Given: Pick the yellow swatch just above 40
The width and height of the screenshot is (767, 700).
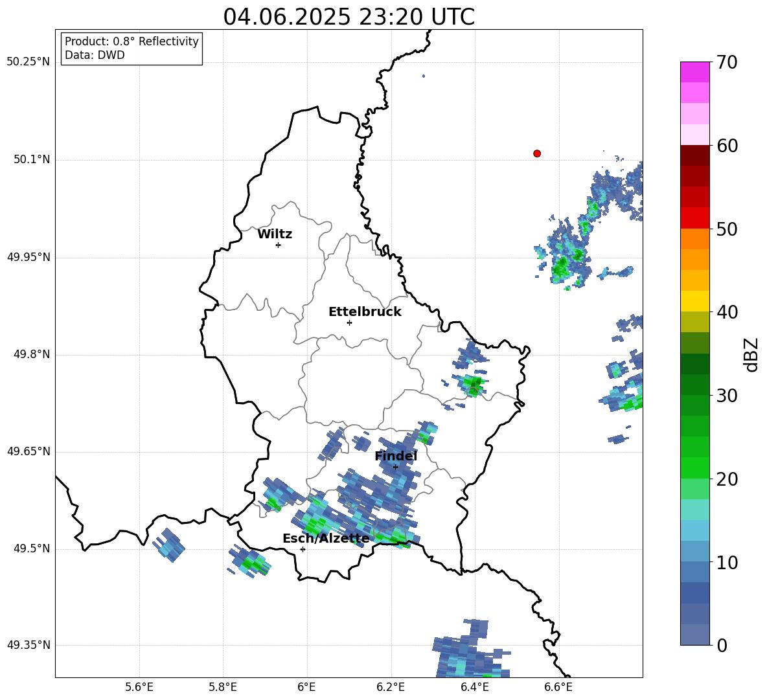Looking at the screenshot, I should [x=694, y=301].
